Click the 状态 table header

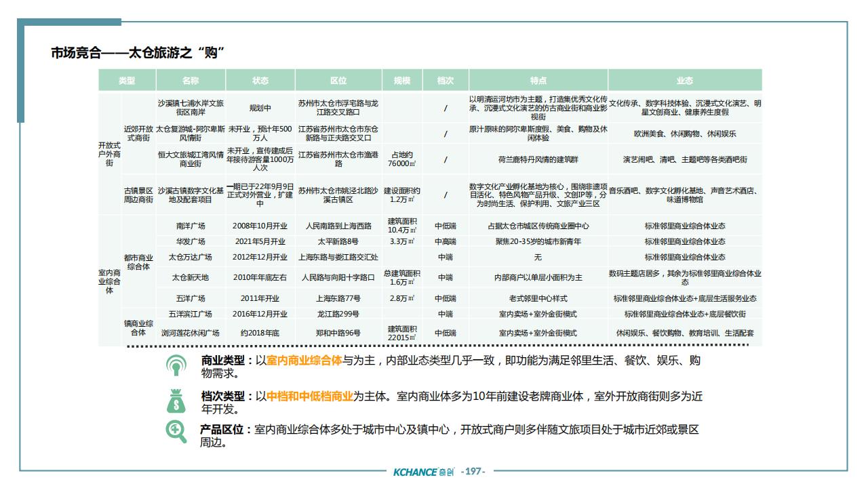pos(260,81)
